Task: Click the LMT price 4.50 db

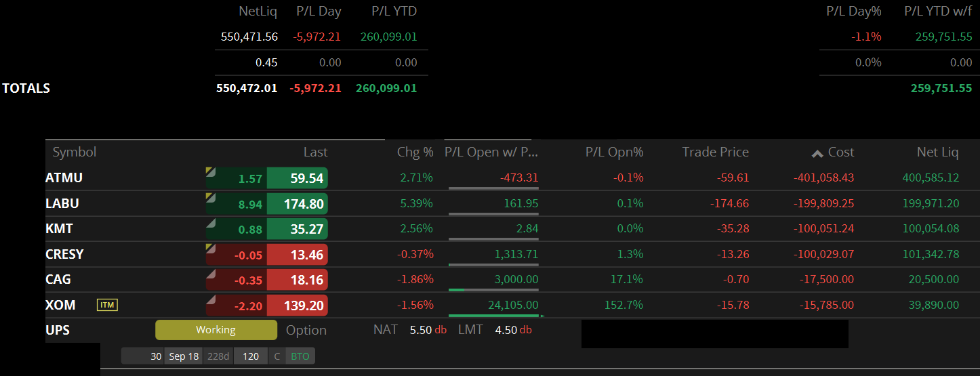Action: pos(513,330)
